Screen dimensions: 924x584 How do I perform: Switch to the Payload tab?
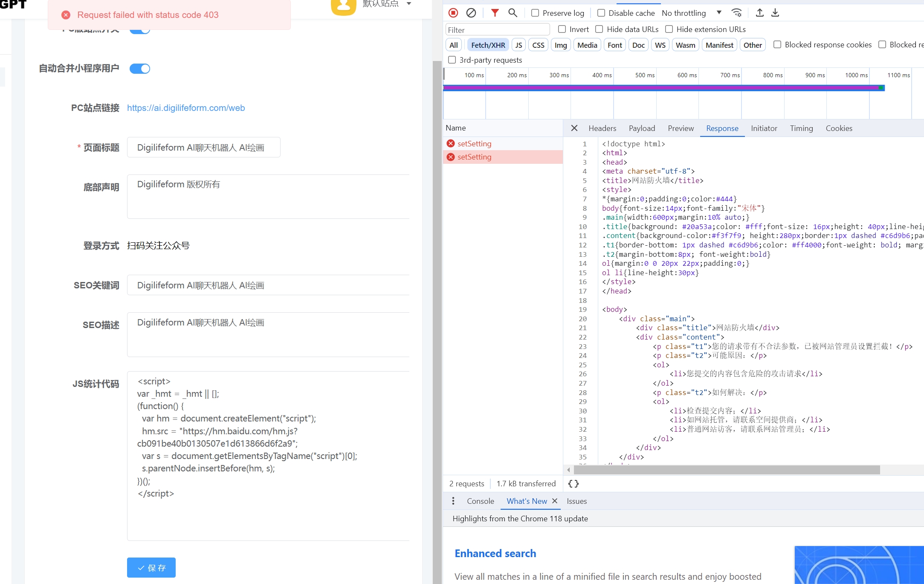pos(642,128)
